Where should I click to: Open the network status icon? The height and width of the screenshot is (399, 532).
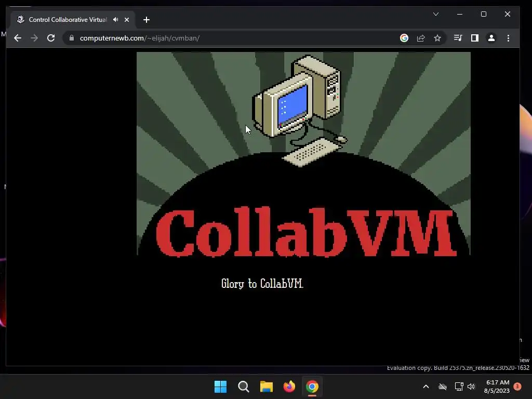pos(459,387)
